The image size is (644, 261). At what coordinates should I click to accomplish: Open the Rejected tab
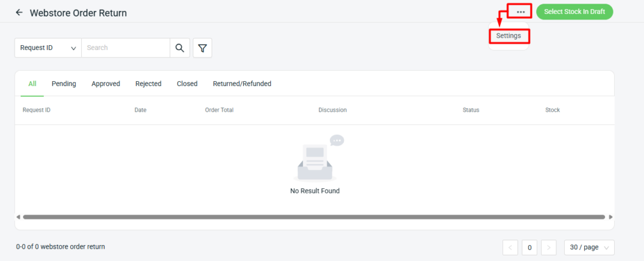pyautogui.click(x=148, y=84)
